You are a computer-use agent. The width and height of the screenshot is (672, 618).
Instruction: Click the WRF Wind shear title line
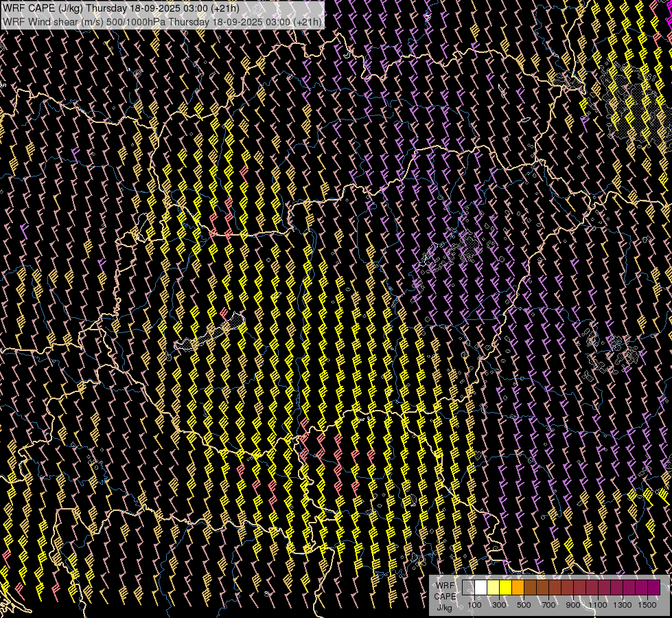162,21
